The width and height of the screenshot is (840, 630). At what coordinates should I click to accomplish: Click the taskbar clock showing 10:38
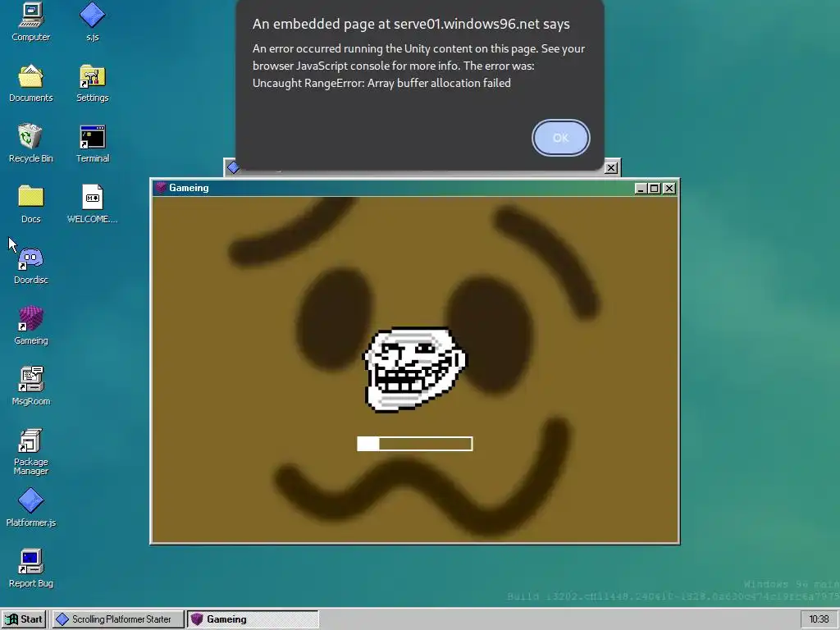(x=819, y=619)
